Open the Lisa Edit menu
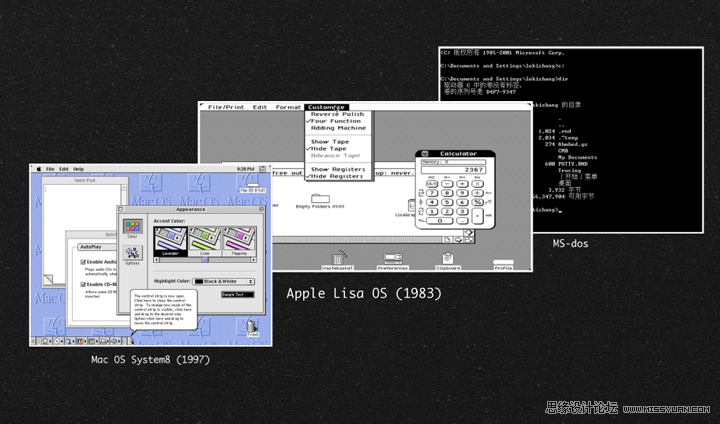Viewport: 720px width, 424px height. (259, 107)
